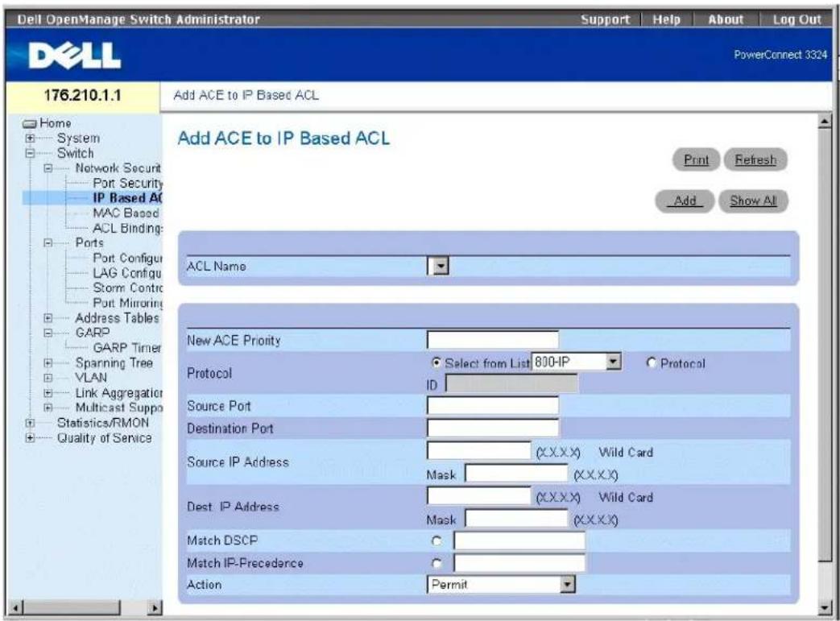Click the vertical scrollbar up arrow
The width and height of the screenshot is (840, 621).
coord(825,122)
